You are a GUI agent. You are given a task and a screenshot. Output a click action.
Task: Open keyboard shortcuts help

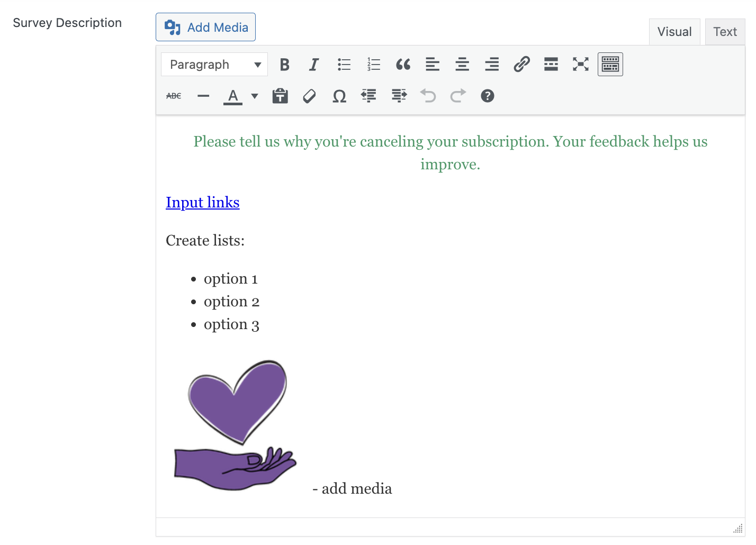click(x=488, y=96)
